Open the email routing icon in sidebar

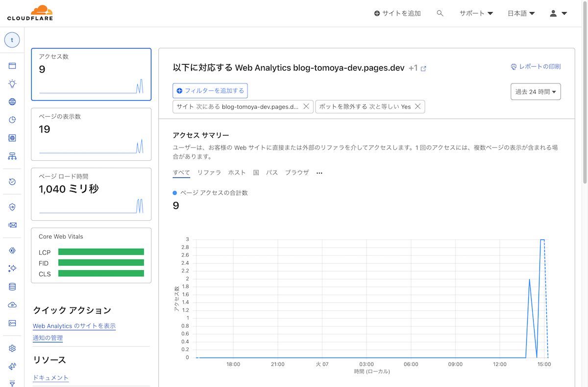[12, 225]
